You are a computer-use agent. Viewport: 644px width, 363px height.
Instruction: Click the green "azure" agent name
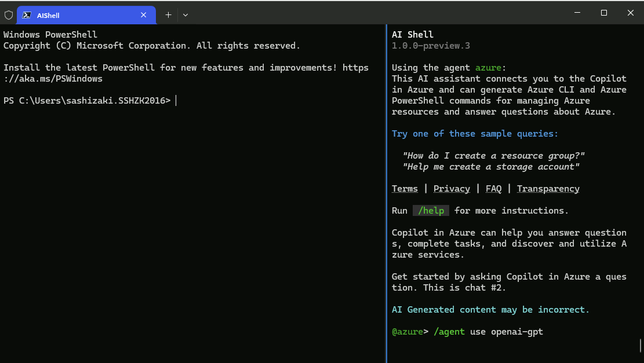488,68
